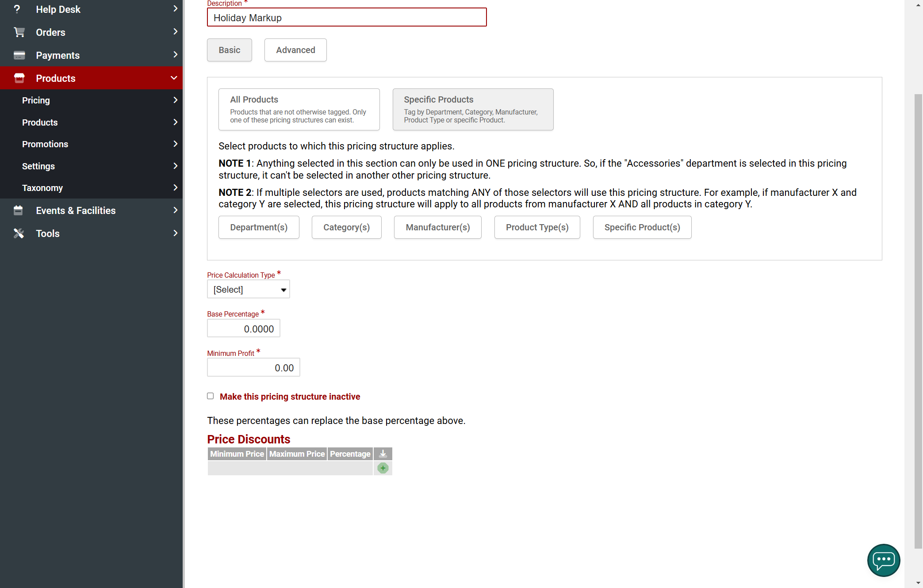Image resolution: width=923 pixels, height=588 pixels.
Task: Click the Specific Product(s) button
Action: pos(642,227)
